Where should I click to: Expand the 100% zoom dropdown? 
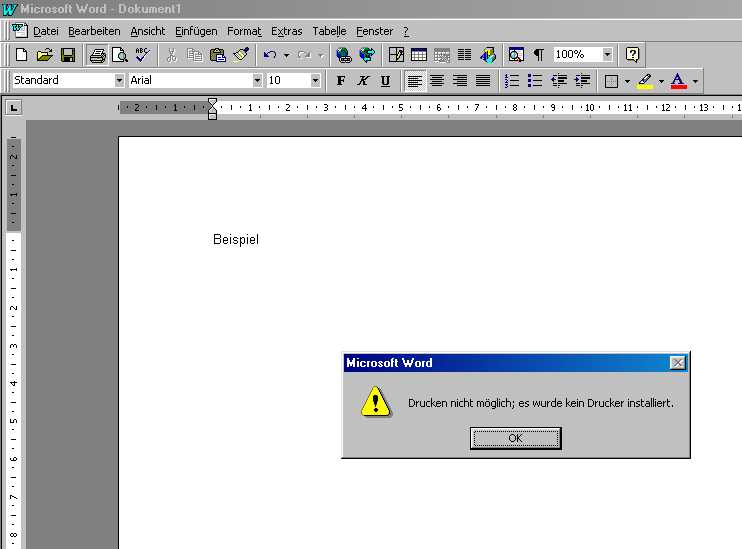[607, 54]
